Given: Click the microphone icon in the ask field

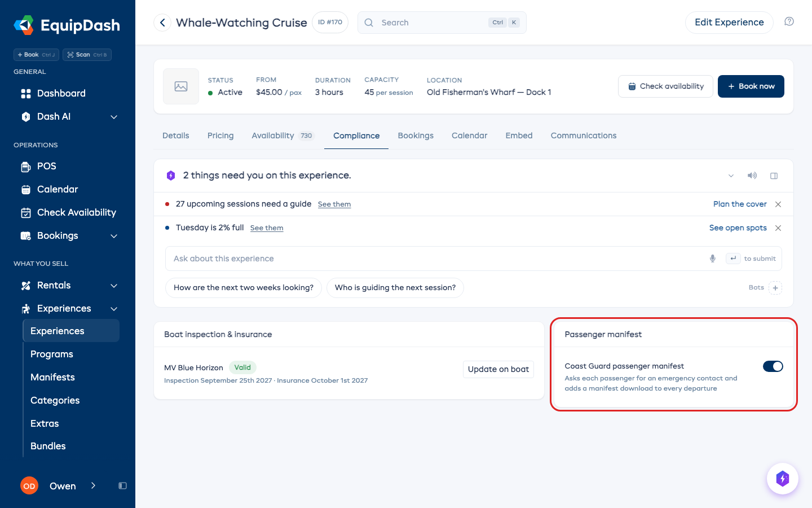Looking at the screenshot, I should tap(713, 259).
